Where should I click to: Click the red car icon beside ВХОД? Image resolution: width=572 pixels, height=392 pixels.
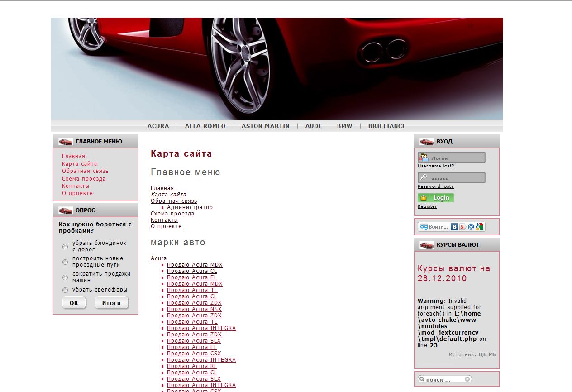coord(426,142)
